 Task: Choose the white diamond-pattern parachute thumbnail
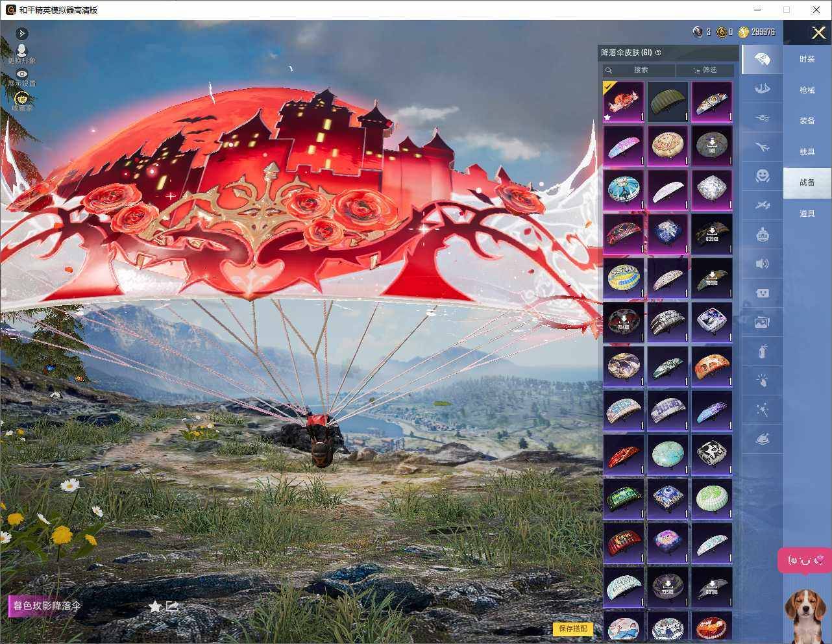(x=711, y=190)
